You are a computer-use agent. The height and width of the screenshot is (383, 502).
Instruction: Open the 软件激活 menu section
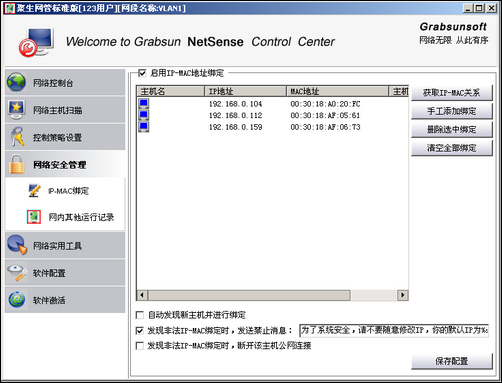pyautogui.click(x=65, y=300)
